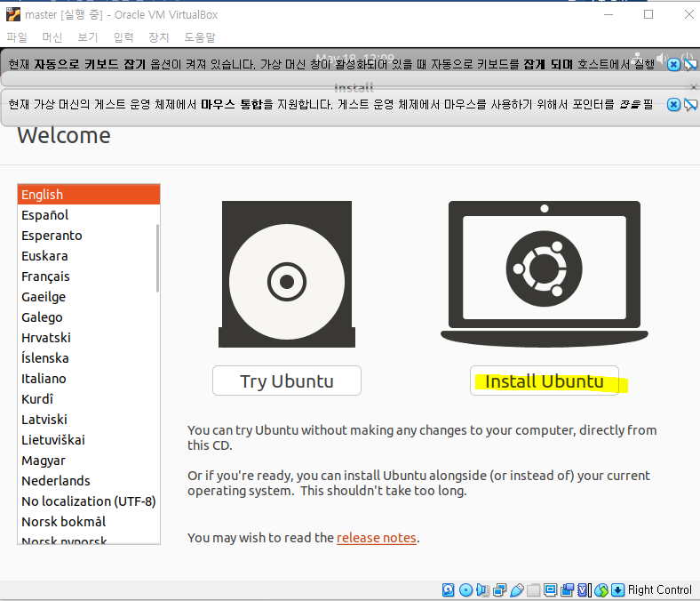Viewport: 700px width, 601px height.
Task: Select Hrvatski in the language list
Action: pyautogui.click(x=89, y=338)
